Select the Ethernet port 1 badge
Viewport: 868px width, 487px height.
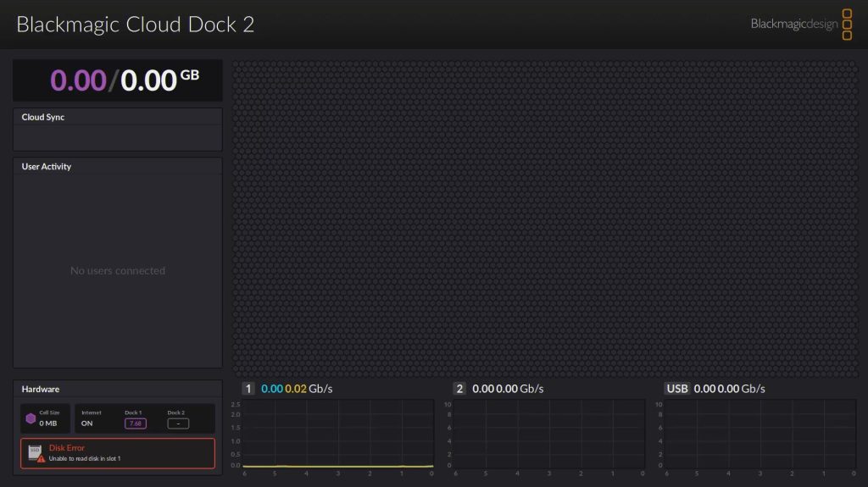[248, 389]
